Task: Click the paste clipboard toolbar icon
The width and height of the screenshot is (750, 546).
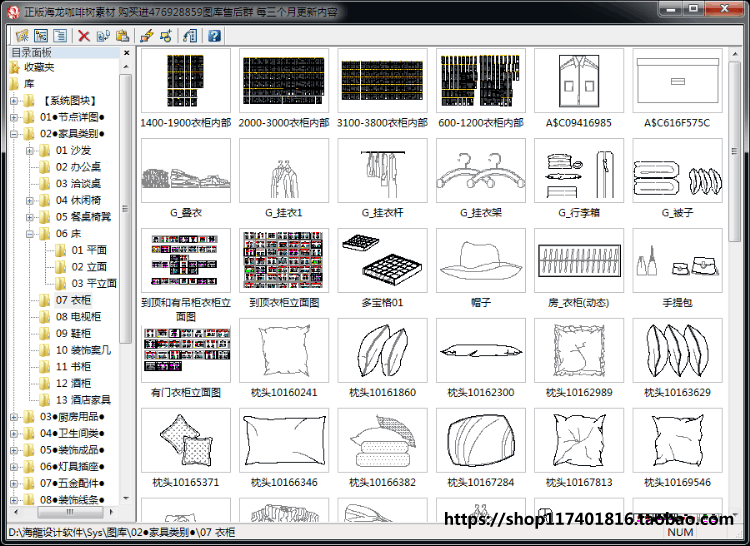Action: tap(122, 35)
